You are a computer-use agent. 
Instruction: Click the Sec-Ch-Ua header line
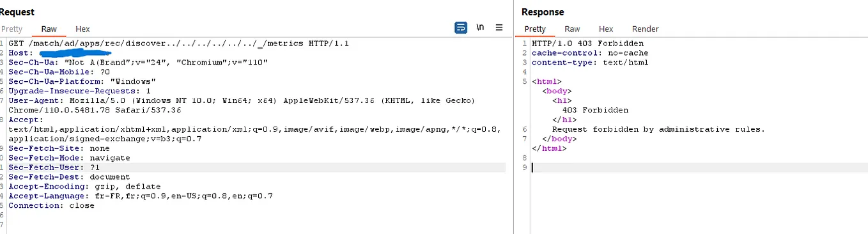click(x=138, y=62)
